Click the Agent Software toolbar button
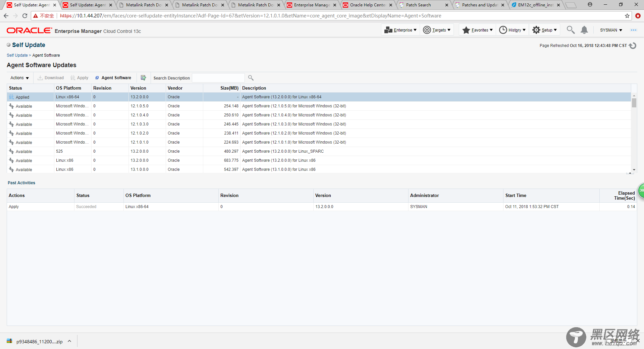 [113, 78]
